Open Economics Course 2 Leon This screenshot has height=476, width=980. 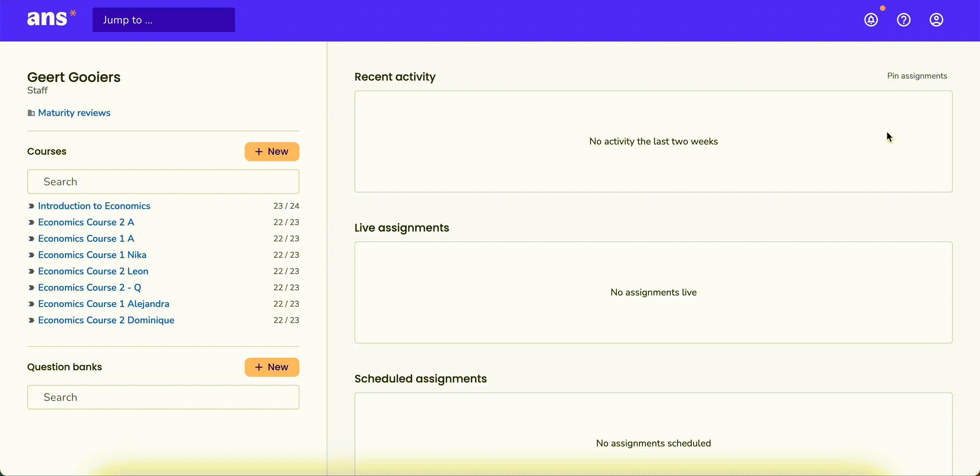coord(93,271)
